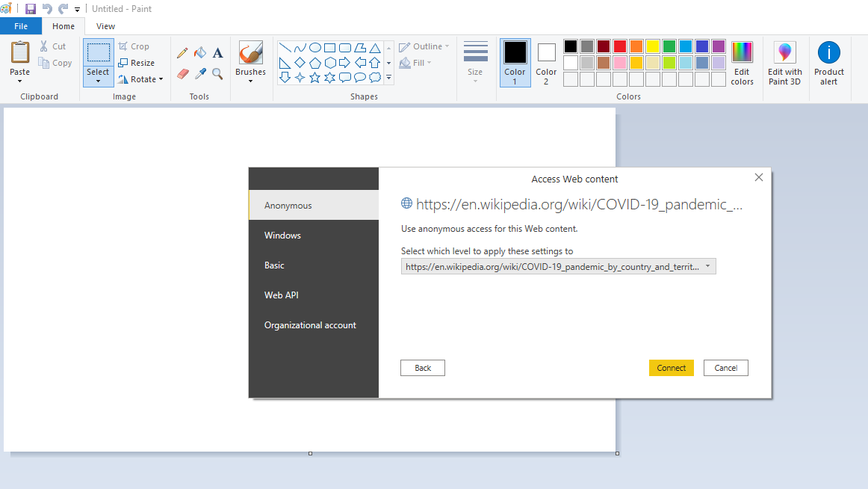Activate the Text tool
The height and width of the screenshot is (489, 868).
click(x=217, y=53)
